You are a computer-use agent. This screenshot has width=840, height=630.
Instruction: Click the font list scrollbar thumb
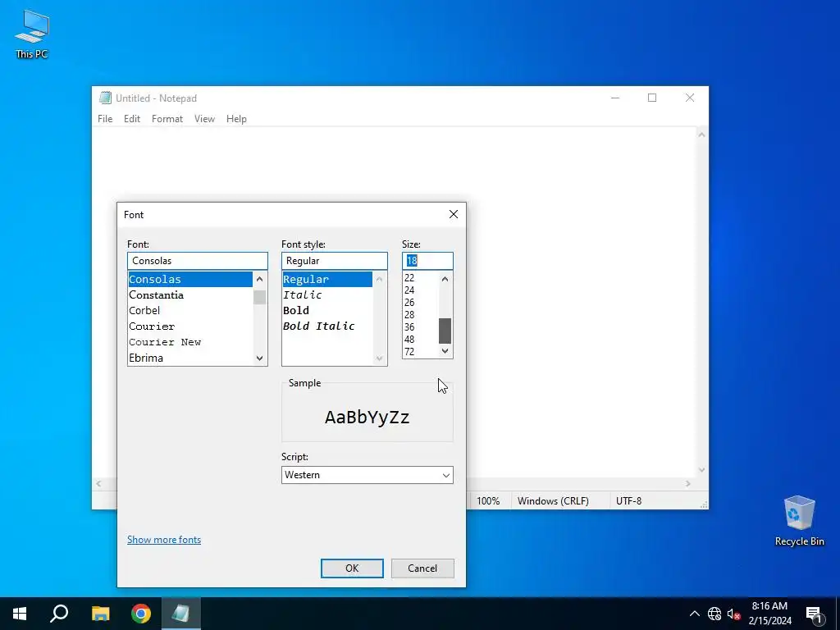point(260,297)
